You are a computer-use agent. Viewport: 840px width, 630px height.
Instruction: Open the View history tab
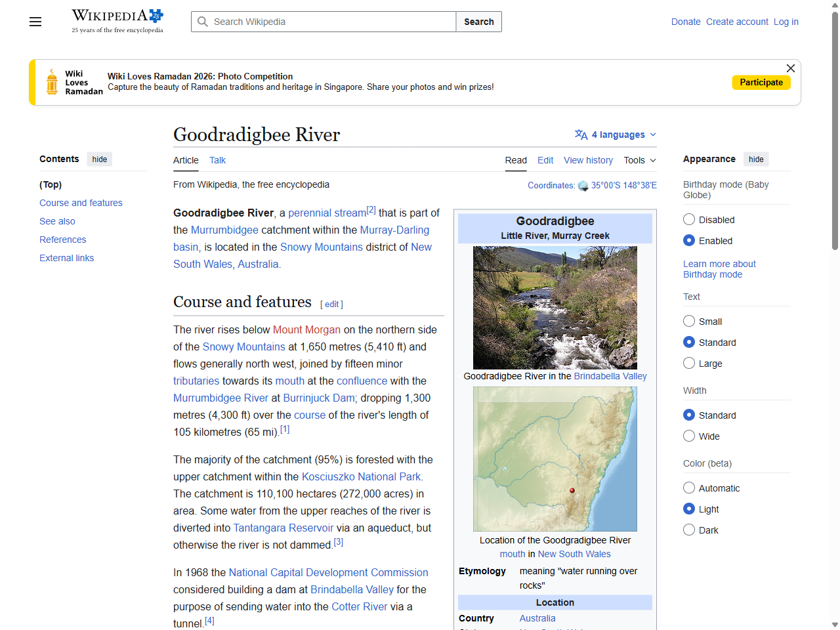(588, 160)
